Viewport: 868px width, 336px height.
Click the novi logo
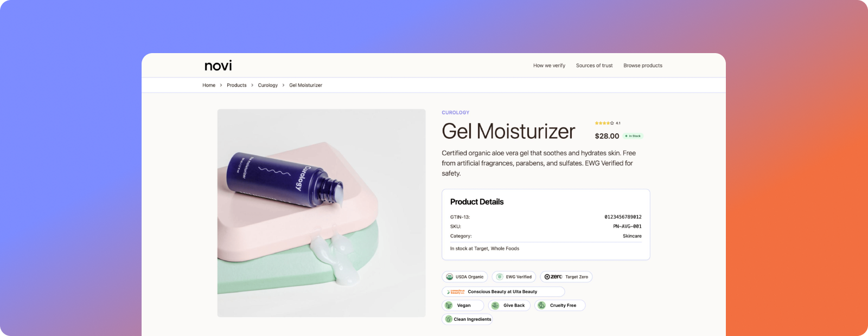pos(218,66)
